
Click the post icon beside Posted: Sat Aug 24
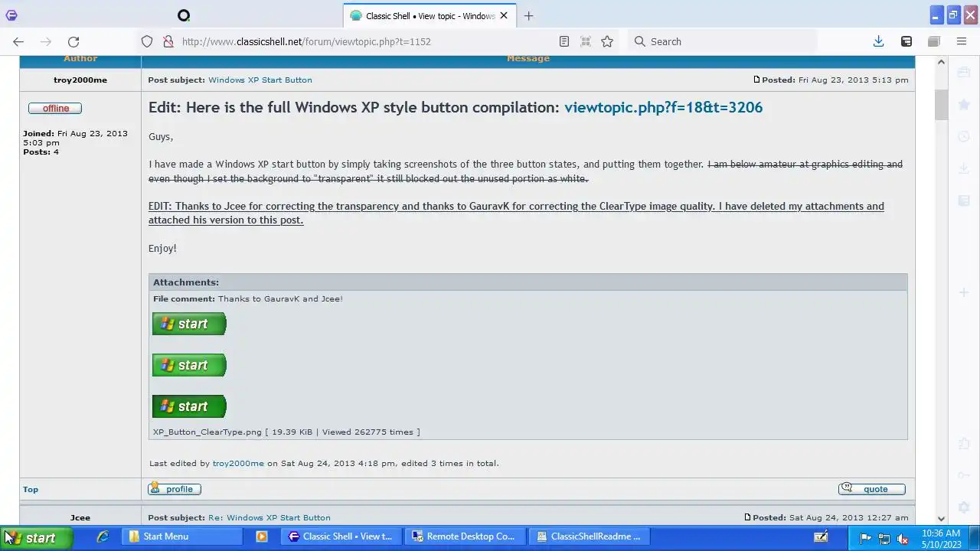coord(747,517)
